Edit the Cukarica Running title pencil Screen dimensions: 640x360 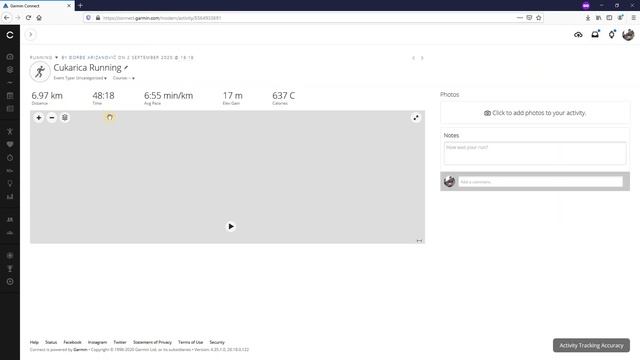(126, 68)
